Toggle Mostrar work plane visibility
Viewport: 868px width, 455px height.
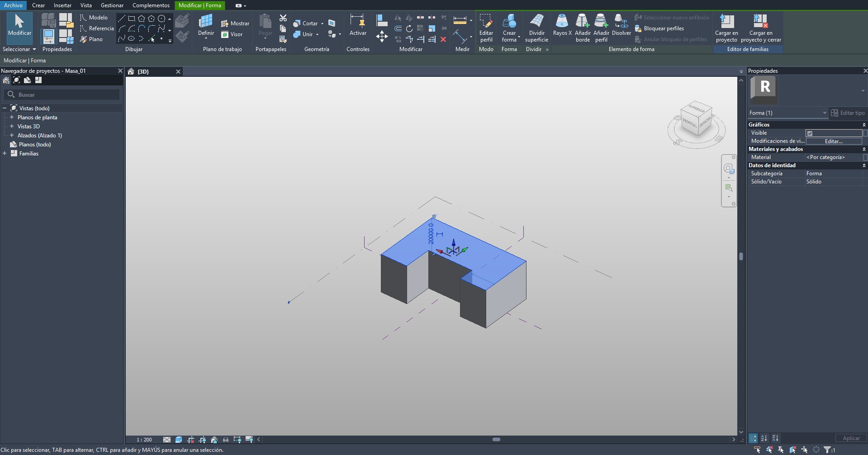tap(235, 23)
